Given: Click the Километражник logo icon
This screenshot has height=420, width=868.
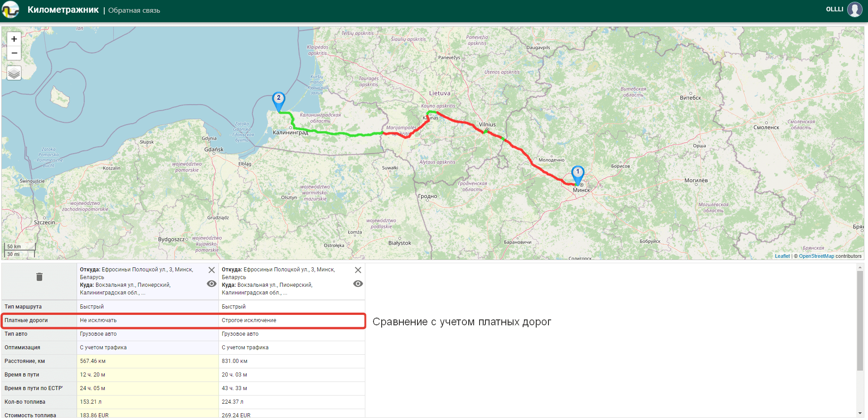Looking at the screenshot, I should click(10, 10).
